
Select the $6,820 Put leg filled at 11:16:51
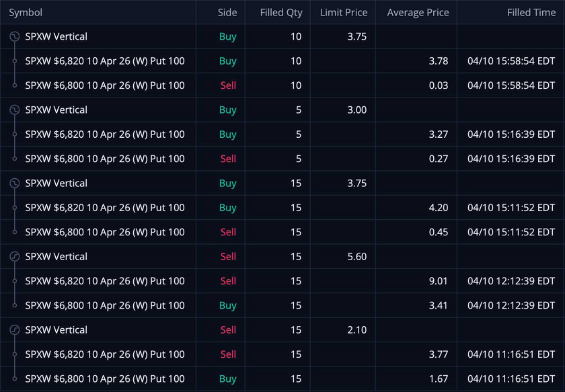(x=104, y=354)
